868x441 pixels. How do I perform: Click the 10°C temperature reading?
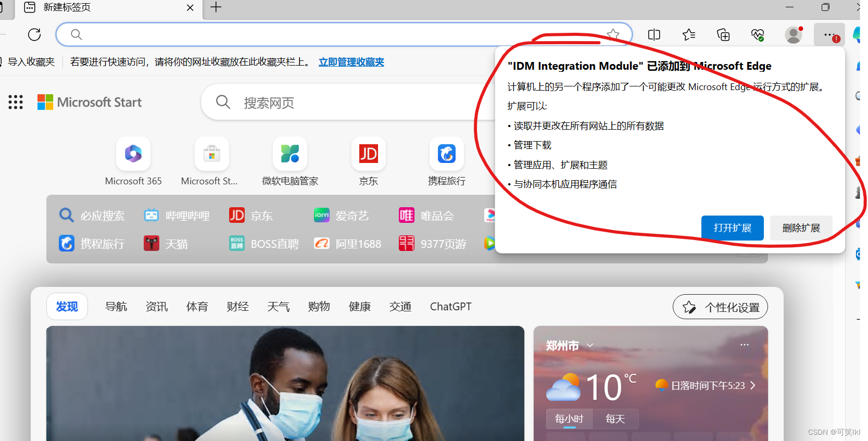[x=611, y=387]
